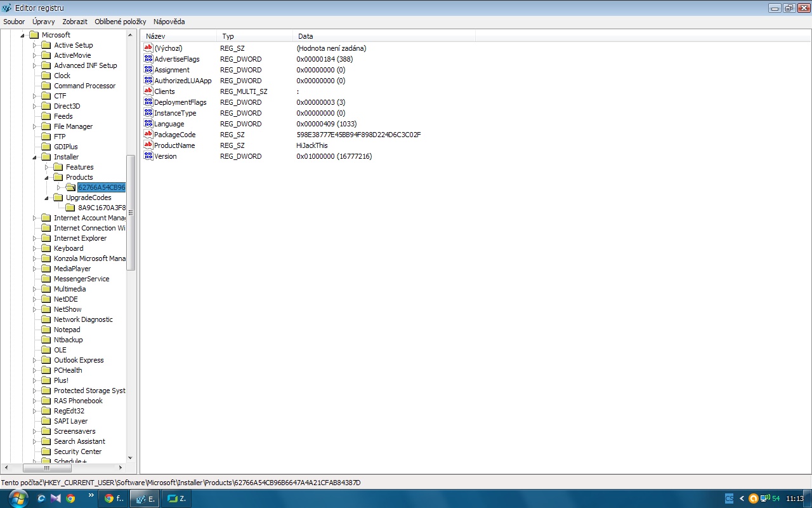Sort values by the Typ column header
The width and height of the screenshot is (812, 508).
tap(254, 36)
